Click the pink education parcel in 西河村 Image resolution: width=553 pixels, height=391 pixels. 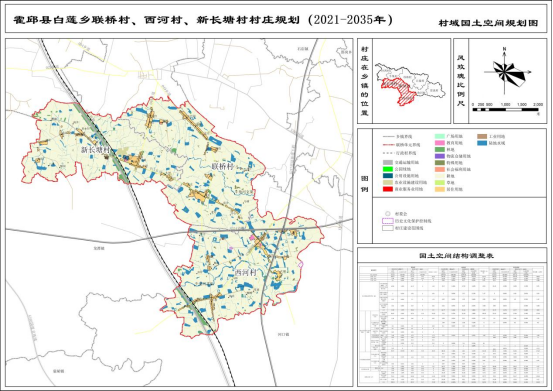pyautogui.click(x=252, y=238)
